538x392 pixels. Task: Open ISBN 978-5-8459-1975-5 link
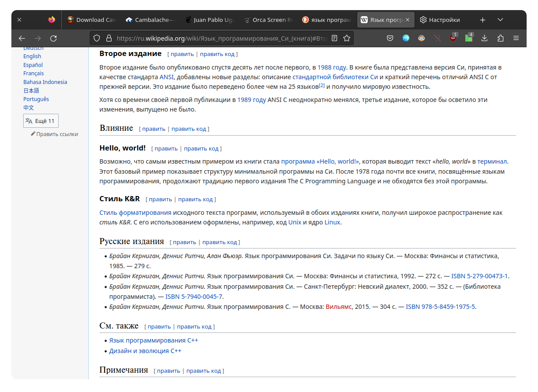(x=440, y=307)
